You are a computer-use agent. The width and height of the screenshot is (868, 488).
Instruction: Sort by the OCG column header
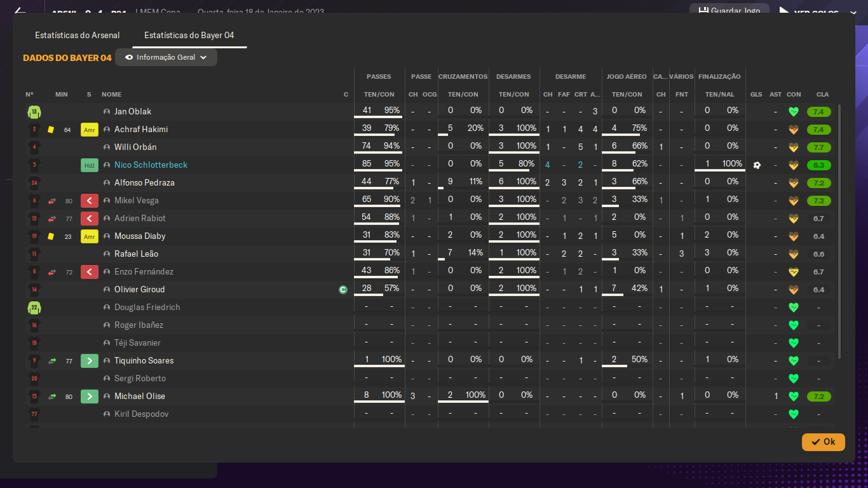(430, 95)
